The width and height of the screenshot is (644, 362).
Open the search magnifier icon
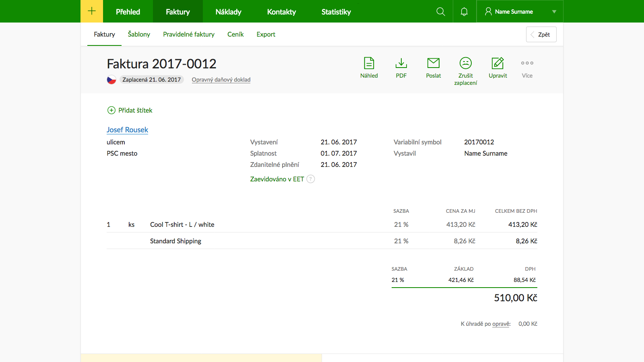pyautogui.click(x=441, y=12)
